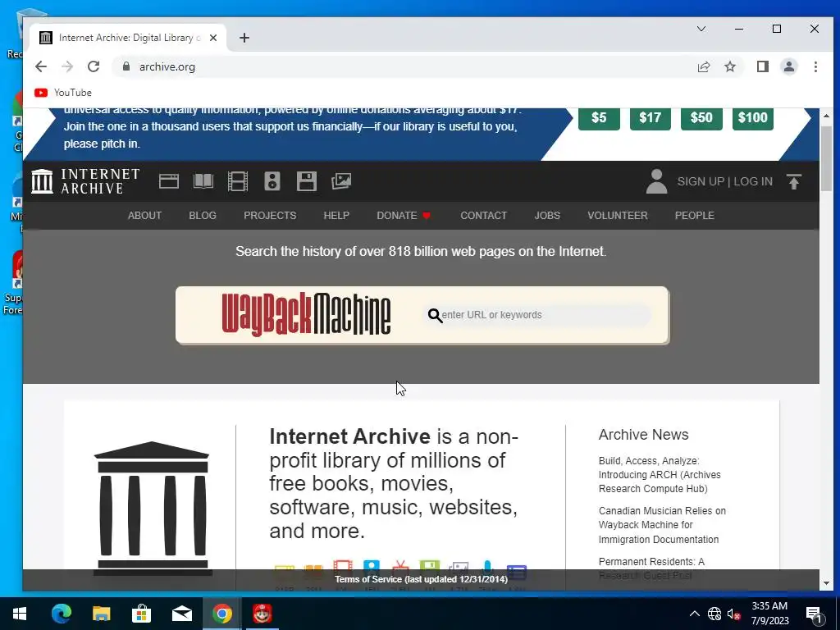Click the Wayback Machine logo

click(x=306, y=314)
